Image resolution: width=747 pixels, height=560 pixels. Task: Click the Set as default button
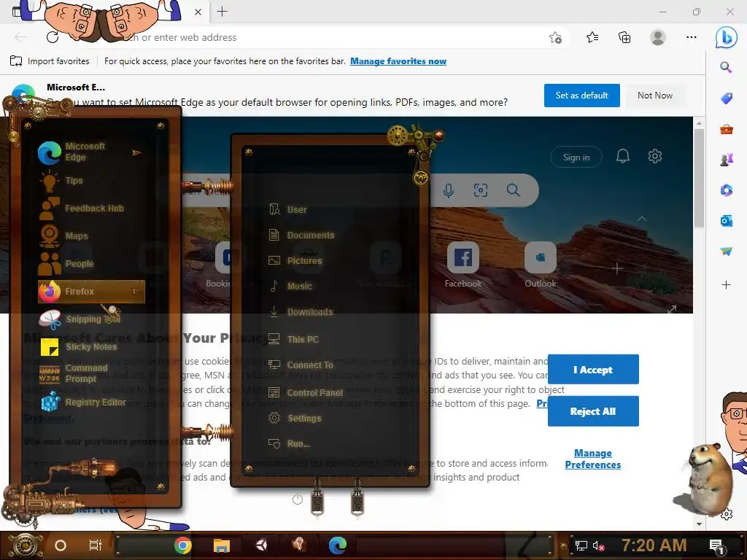581,96
